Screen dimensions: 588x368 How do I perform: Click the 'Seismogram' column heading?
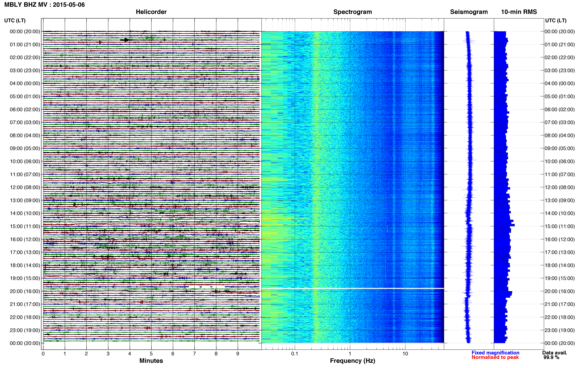pos(469,12)
